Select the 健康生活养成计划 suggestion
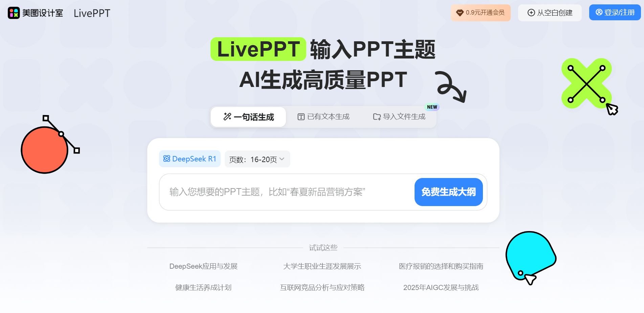This screenshot has height=313, width=644. coord(202,287)
